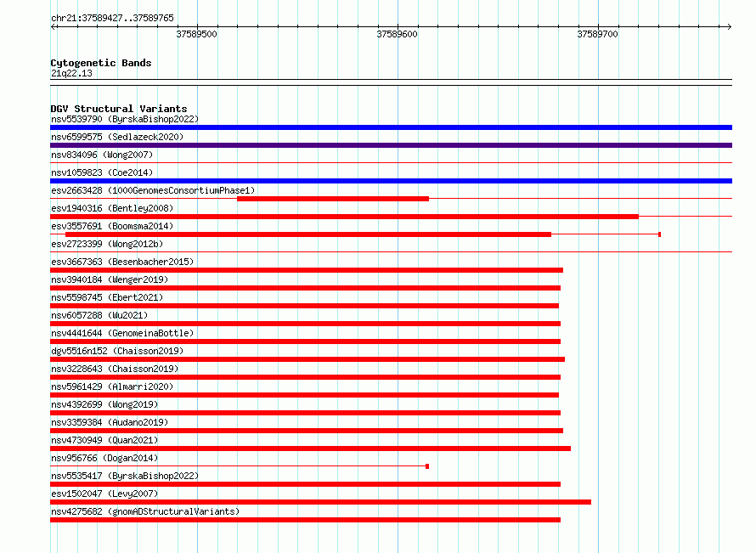Click the small red esv3557691 end marker
Viewport: 756px width, 553px height.
[659, 234]
